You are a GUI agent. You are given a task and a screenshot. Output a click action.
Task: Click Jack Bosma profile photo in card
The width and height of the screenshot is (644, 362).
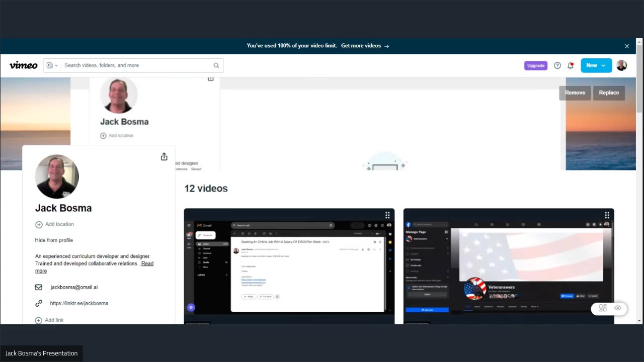point(57,176)
